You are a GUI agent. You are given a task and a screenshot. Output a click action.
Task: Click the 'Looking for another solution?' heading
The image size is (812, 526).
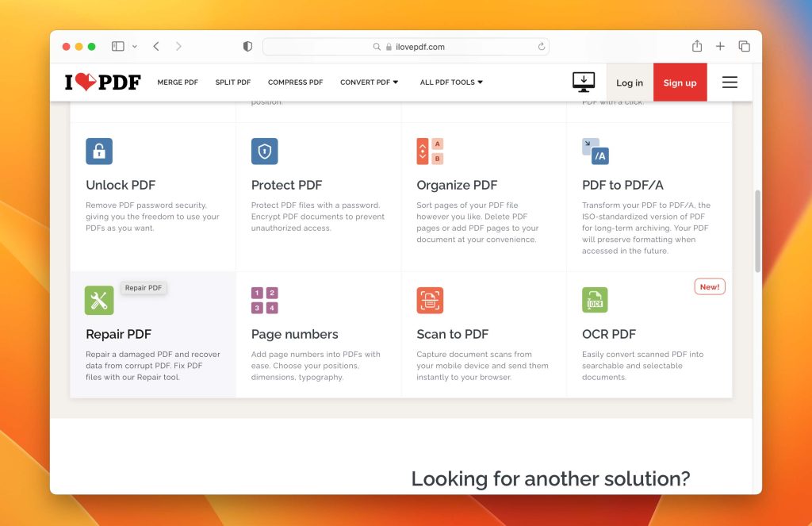pyautogui.click(x=550, y=478)
